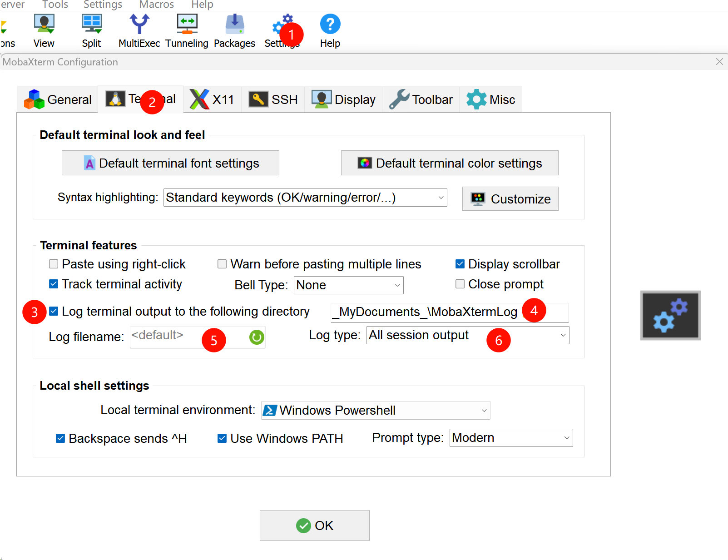Open the Prompt type dropdown
Screen dimensions: 728x560
(x=511, y=438)
